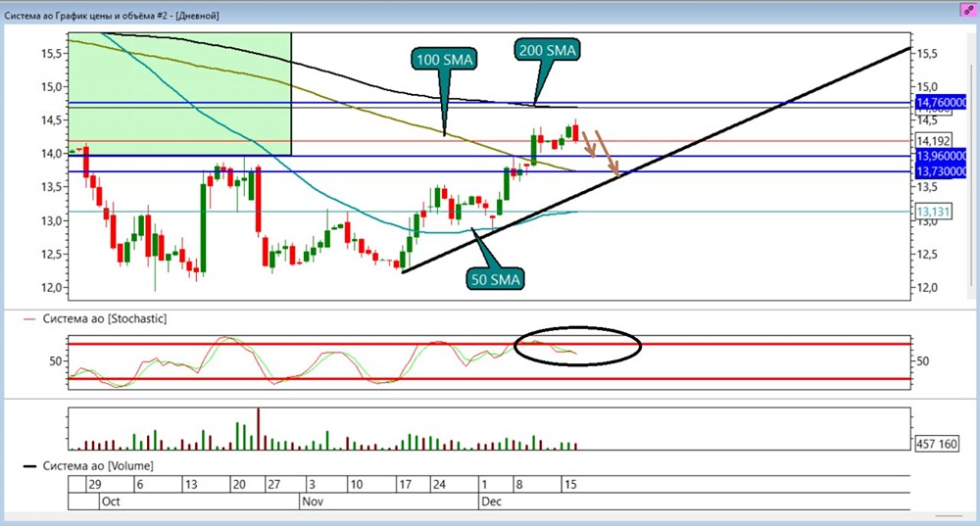The height and width of the screenshot is (526, 980).
Task: Click date 10 on the time axis
Action: point(357,485)
